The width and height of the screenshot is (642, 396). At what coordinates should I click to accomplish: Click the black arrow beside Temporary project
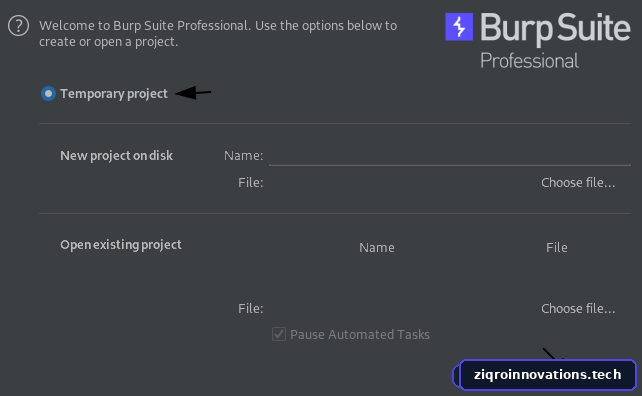(193, 93)
